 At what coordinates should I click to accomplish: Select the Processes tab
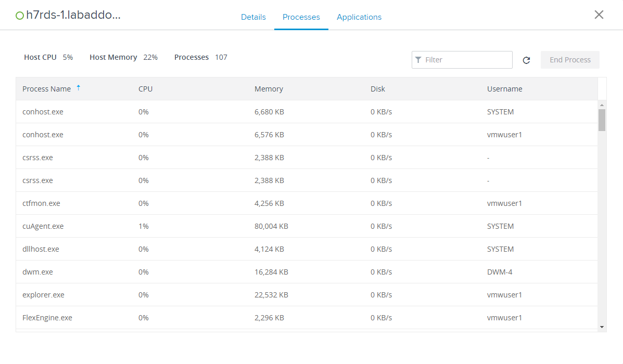tap(301, 17)
